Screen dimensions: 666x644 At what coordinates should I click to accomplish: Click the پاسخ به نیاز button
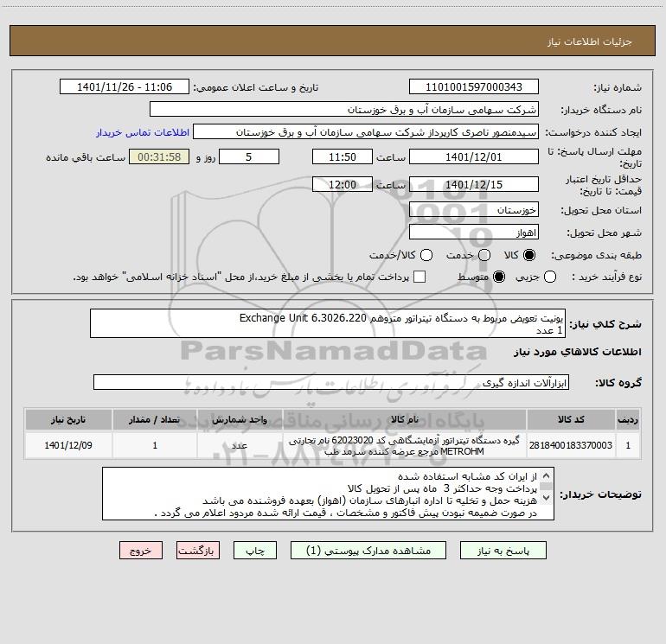click(503, 551)
